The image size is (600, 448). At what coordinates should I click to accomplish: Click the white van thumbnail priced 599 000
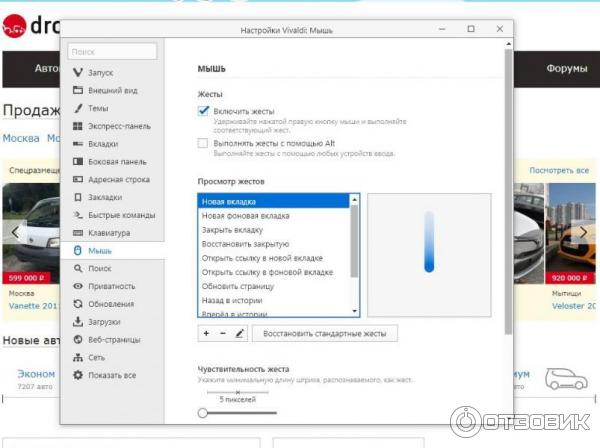pos(31,233)
